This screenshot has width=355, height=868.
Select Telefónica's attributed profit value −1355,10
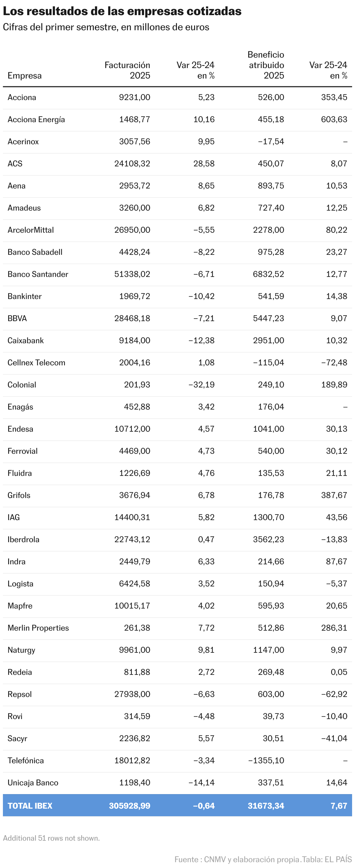click(266, 760)
